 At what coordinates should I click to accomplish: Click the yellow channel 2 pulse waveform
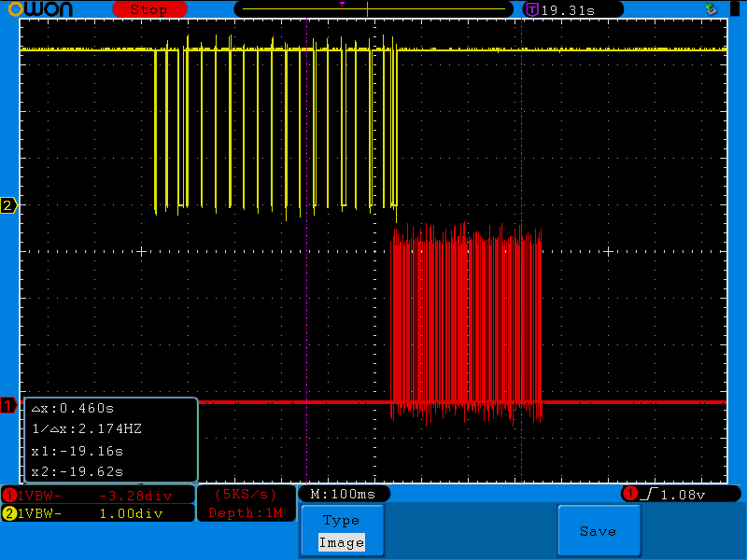point(276,129)
